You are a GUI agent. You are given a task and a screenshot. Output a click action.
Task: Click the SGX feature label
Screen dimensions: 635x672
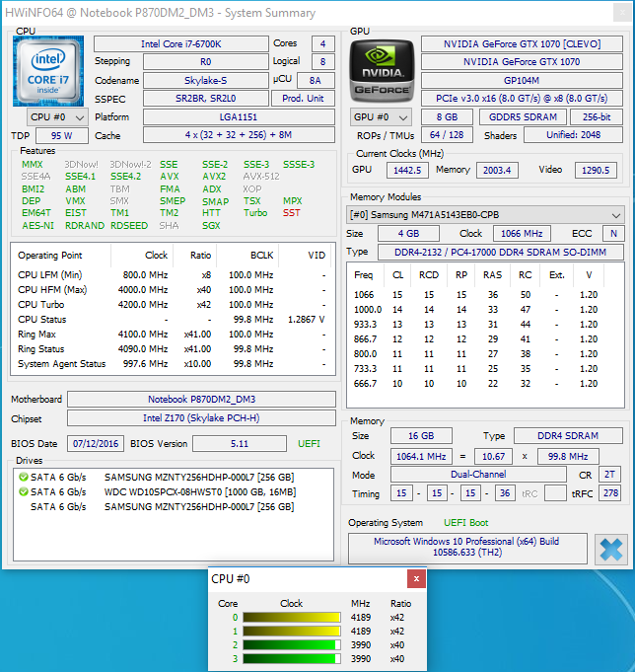click(x=211, y=225)
